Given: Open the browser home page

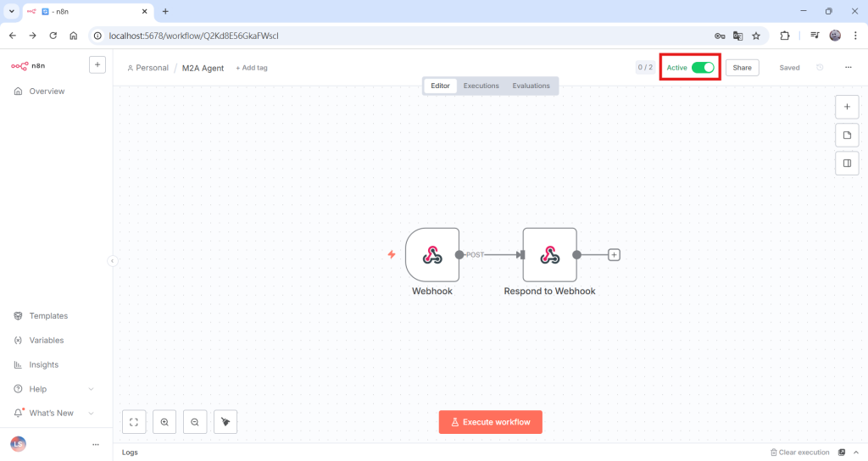Looking at the screenshot, I should coord(73,36).
